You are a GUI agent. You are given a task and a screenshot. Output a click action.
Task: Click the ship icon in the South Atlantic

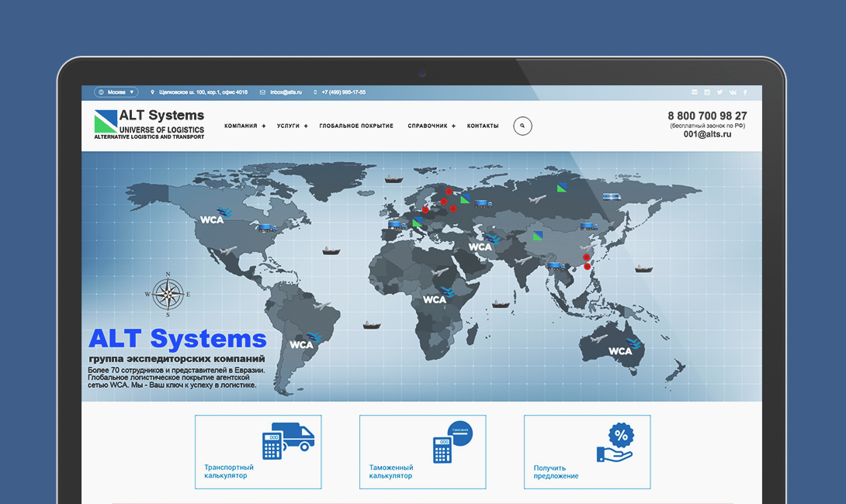(x=372, y=325)
